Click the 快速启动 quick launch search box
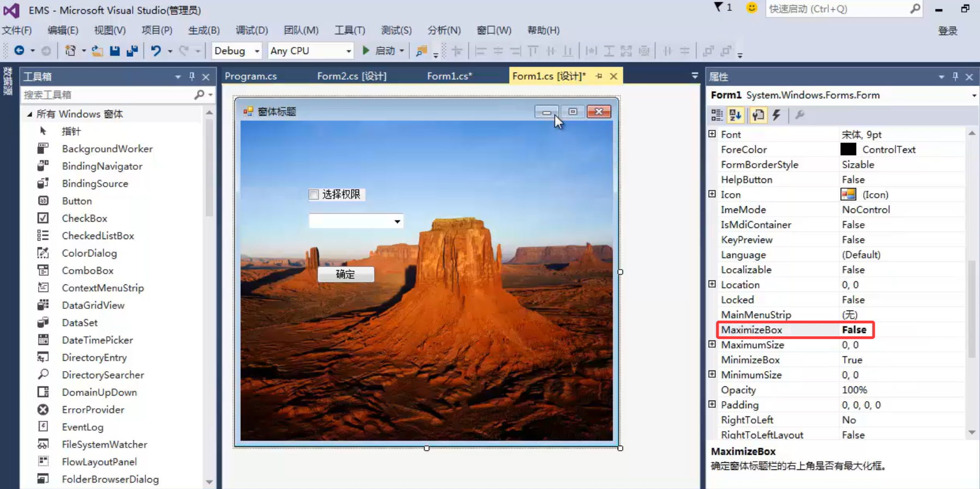 click(x=844, y=9)
